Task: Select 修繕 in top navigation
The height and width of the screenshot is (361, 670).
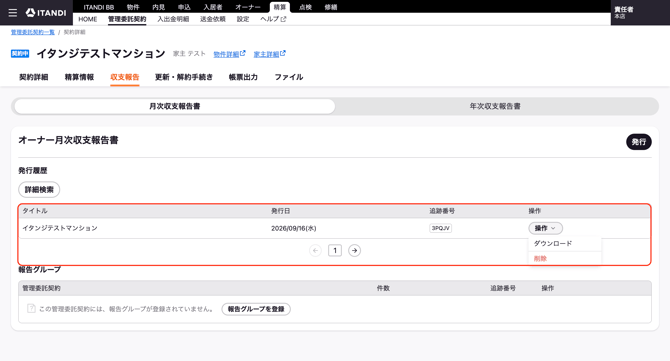Action: pyautogui.click(x=331, y=7)
